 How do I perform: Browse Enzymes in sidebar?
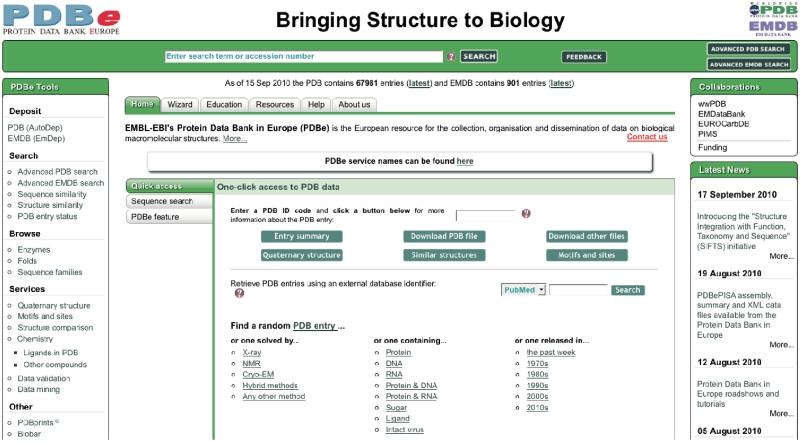(34, 250)
